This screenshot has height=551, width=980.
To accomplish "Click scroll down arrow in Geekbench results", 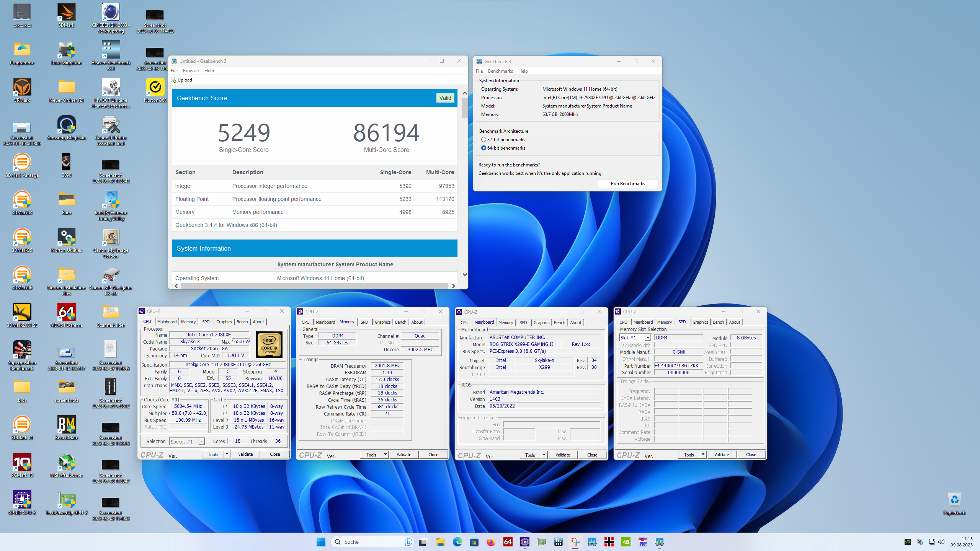I will click(x=465, y=274).
